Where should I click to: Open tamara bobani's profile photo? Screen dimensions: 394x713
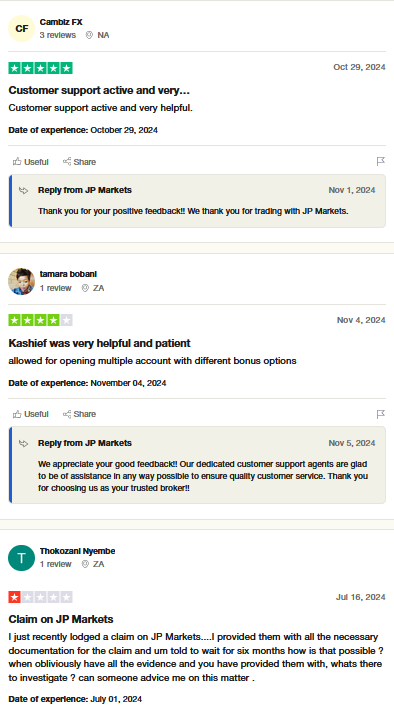point(21,281)
